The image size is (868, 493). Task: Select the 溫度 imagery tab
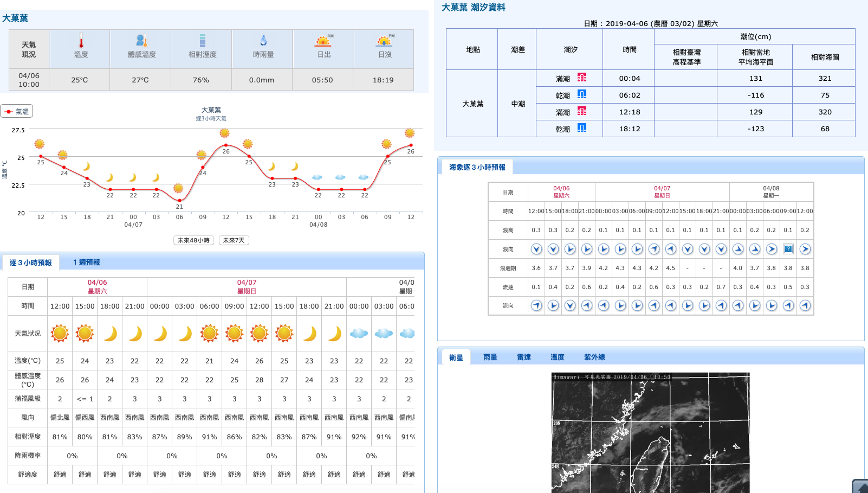(558, 357)
